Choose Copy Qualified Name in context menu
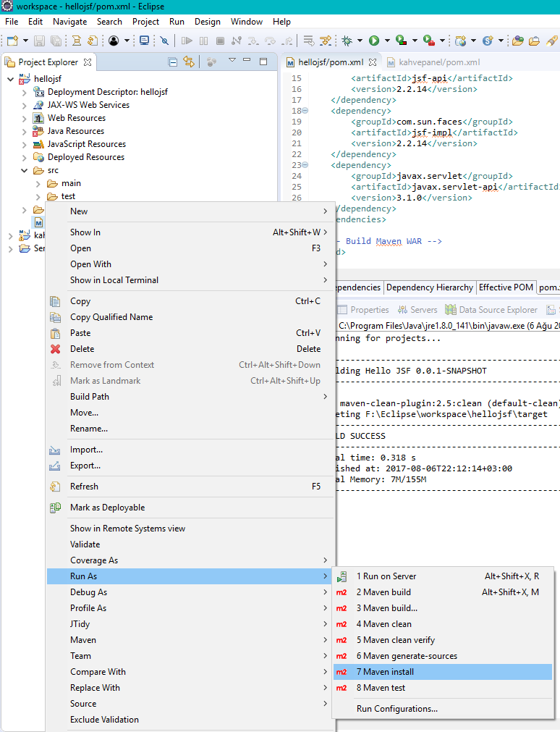This screenshot has width=560, height=732. (191, 317)
